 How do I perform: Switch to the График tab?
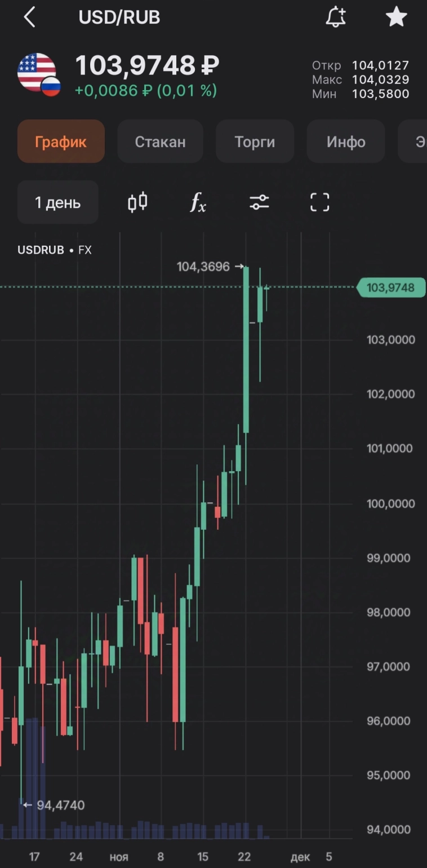[61, 141]
